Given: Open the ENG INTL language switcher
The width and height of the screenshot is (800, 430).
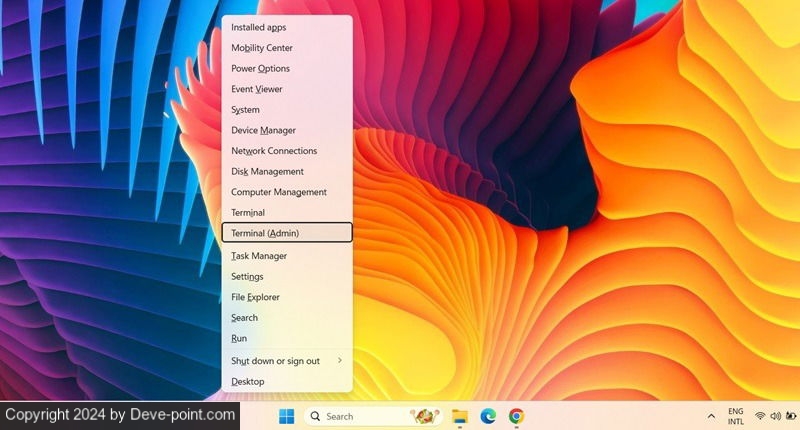Looking at the screenshot, I should point(735,415).
